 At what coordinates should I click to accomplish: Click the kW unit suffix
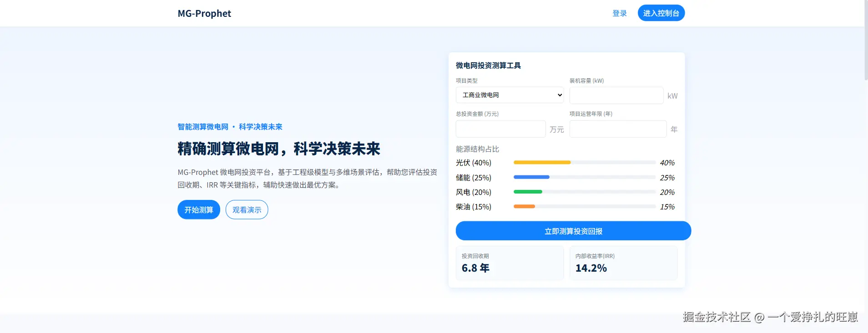click(x=672, y=96)
